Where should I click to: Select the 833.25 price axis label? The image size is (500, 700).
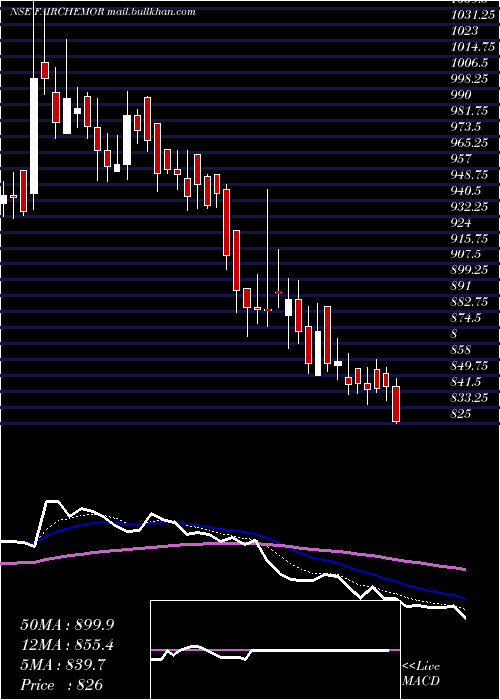coord(470,397)
